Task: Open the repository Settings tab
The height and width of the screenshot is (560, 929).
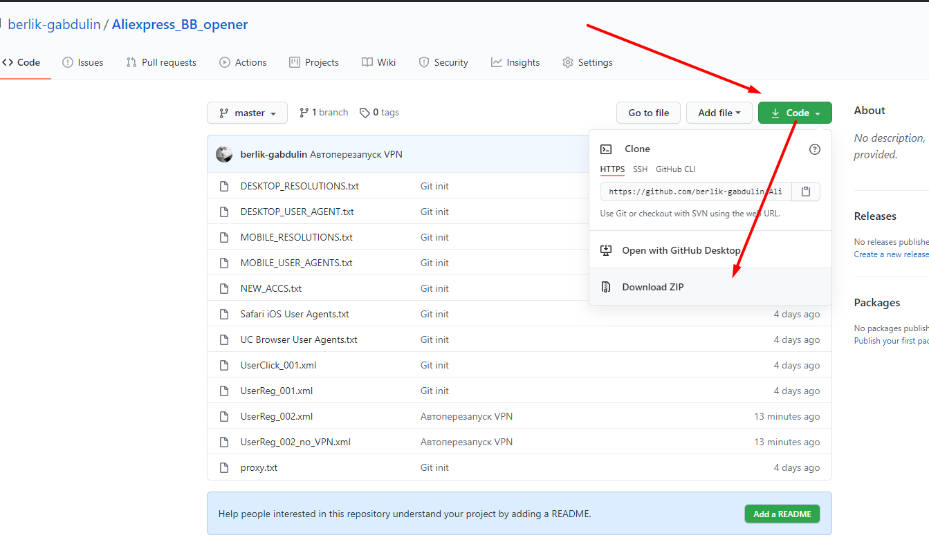Action: tap(587, 62)
